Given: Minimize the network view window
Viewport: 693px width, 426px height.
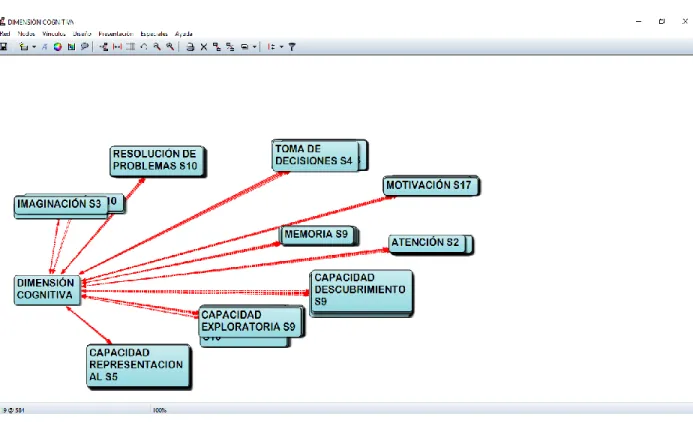Looking at the screenshot, I should pyautogui.click(x=639, y=21).
